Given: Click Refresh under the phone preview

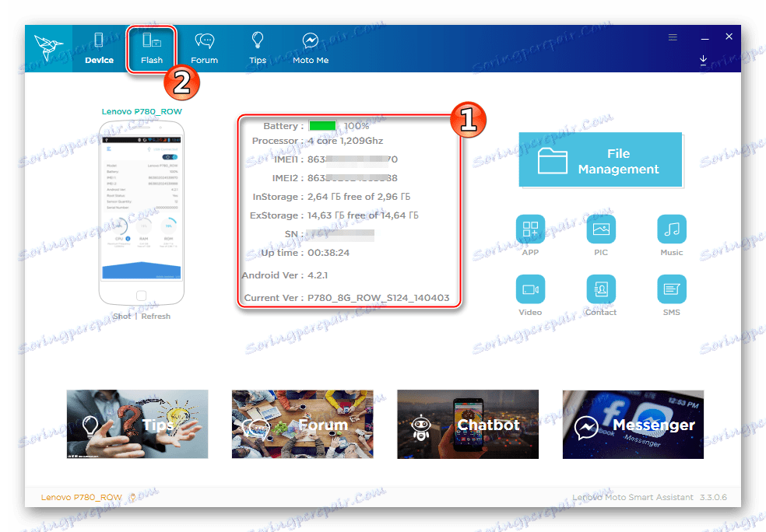Looking at the screenshot, I should pyautogui.click(x=156, y=317).
